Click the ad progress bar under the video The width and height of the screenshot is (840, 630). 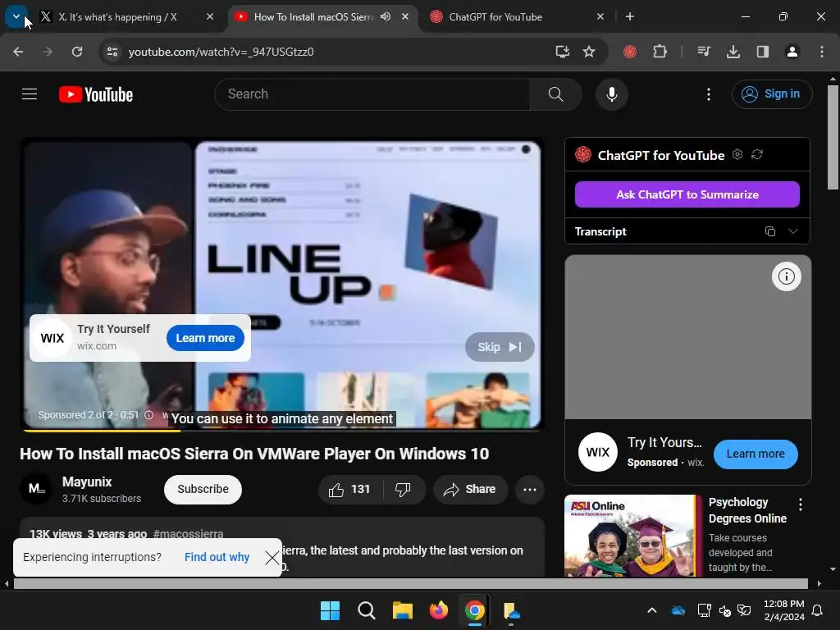click(x=282, y=430)
